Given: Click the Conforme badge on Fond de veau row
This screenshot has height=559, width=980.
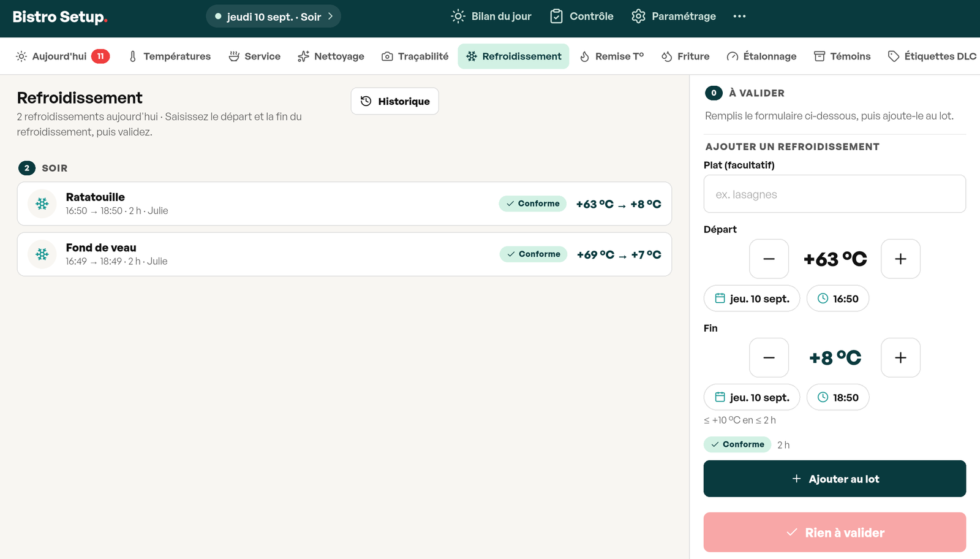Looking at the screenshot, I should click(533, 254).
